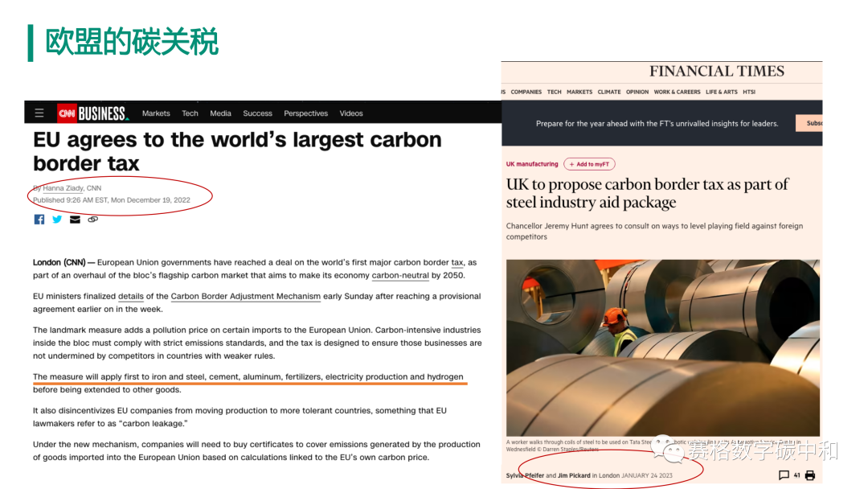Click the paragraph mentioning 'carbon leakage'
The width and height of the screenshot is (868, 489).
coord(240,417)
